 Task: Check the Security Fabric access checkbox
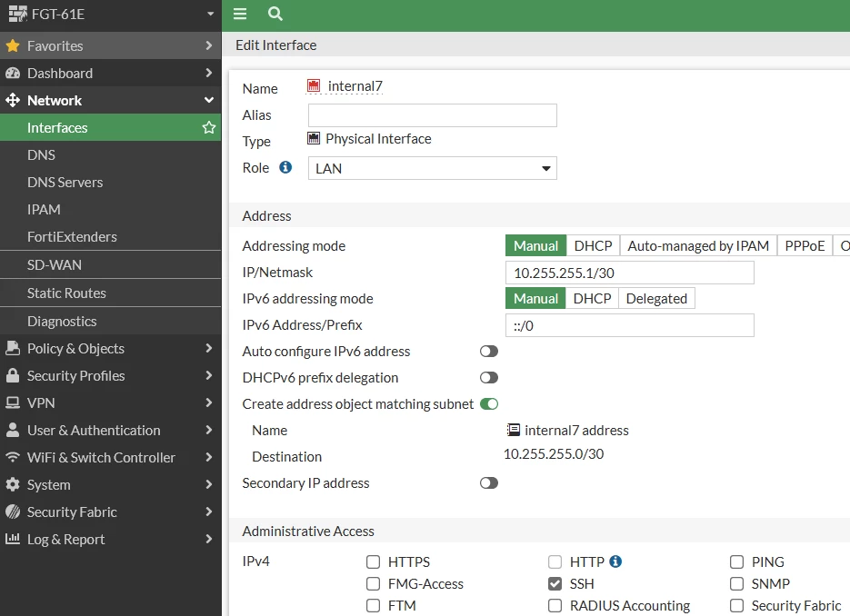pos(736,605)
